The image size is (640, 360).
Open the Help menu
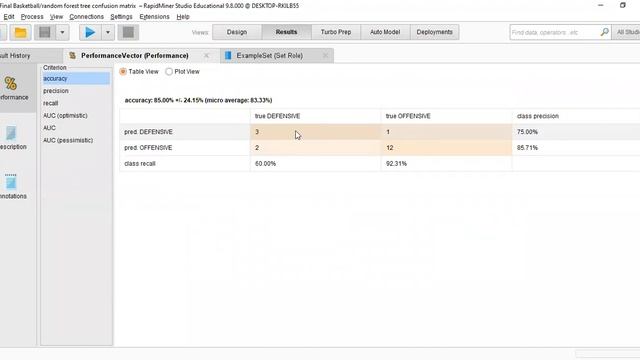(183, 17)
